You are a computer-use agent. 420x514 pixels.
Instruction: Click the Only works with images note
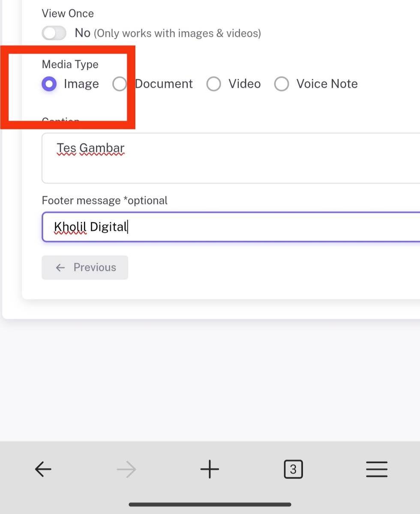177,33
